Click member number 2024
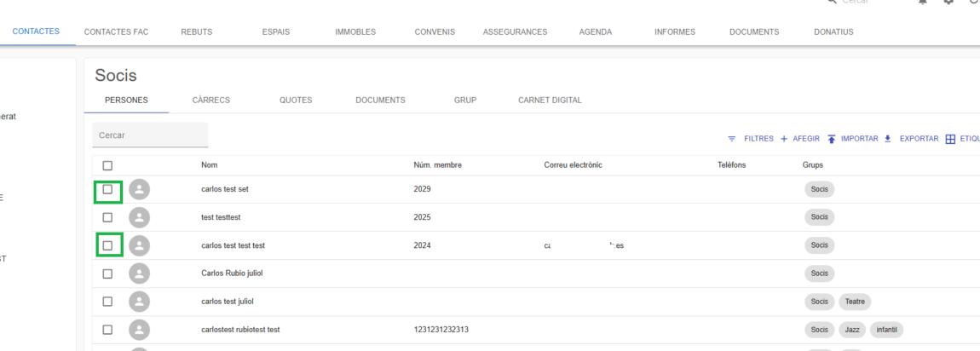 pos(422,245)
